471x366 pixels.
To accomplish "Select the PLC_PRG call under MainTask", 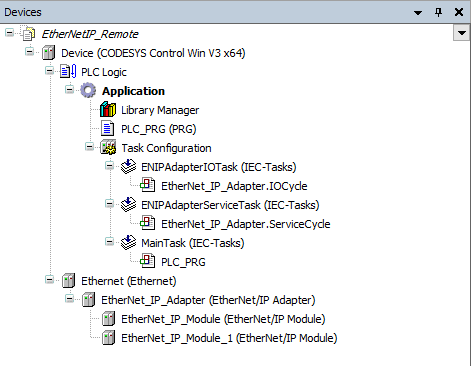I will click(x=183, y=262).
